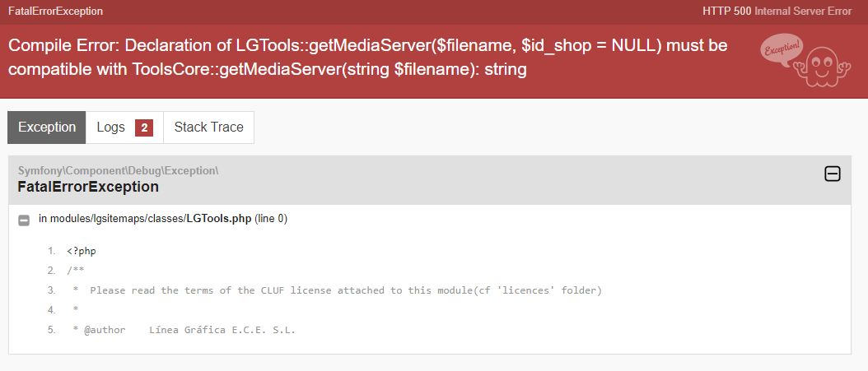Click the LGTools.php file name

coord(218,219)
